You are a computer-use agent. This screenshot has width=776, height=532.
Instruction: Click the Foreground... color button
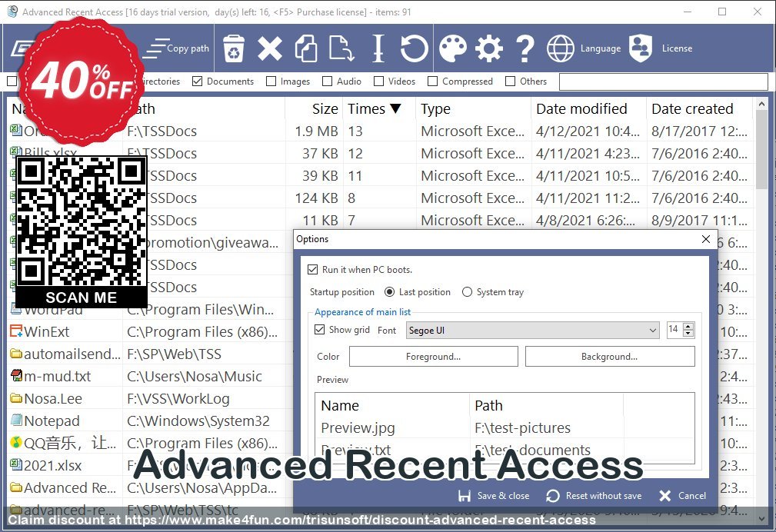coord(434,356)
